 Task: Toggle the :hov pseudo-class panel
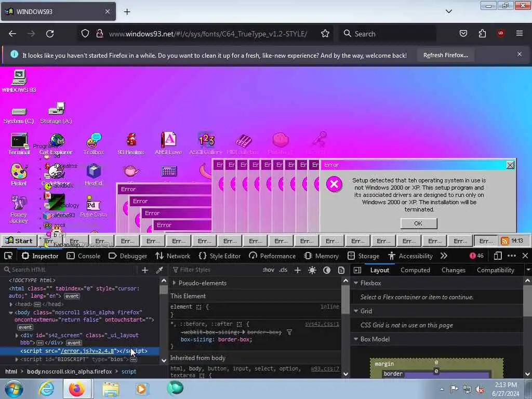(269, 270)
